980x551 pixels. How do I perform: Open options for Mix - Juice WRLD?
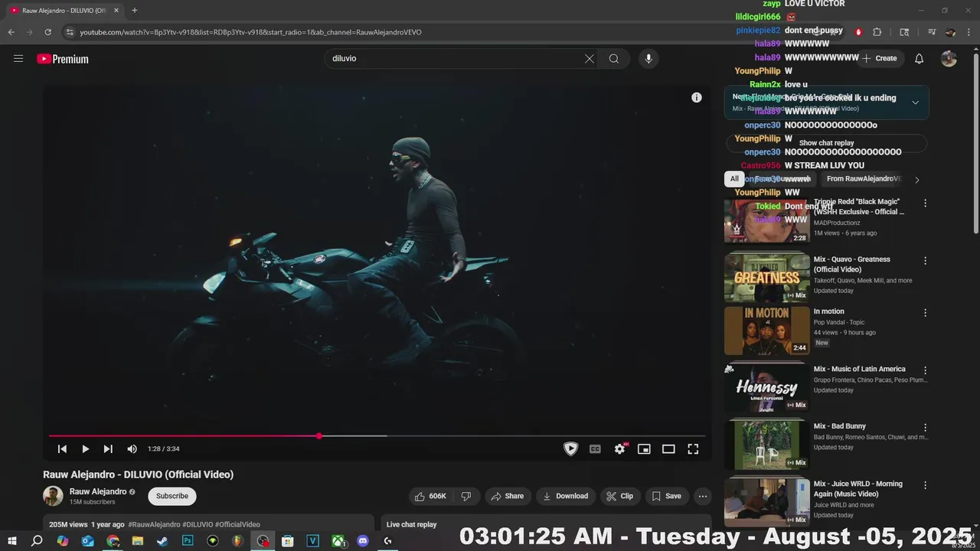tap(925, 485)
